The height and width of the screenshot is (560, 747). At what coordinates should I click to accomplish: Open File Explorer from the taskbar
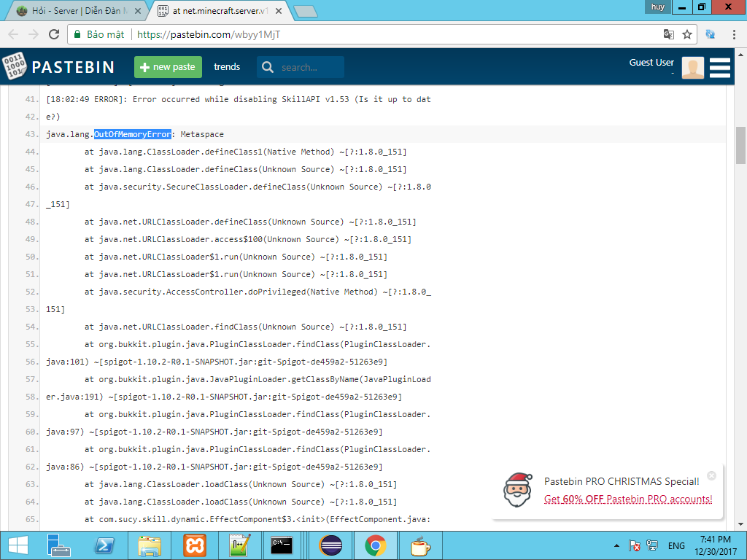(x=149, y=545)
